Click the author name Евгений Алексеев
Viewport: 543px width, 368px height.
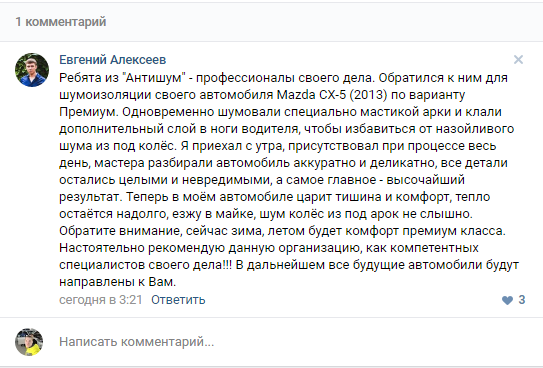tap(113, 60)
